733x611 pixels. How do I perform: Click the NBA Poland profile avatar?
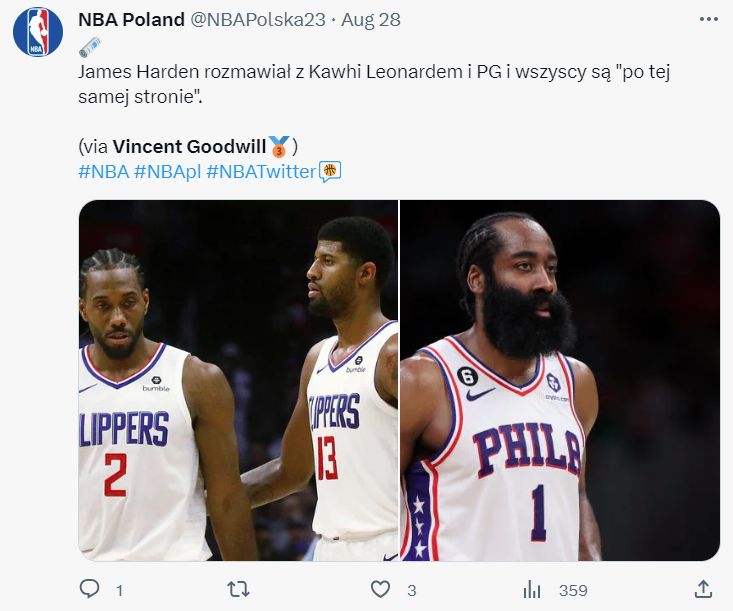pos(38,31)
